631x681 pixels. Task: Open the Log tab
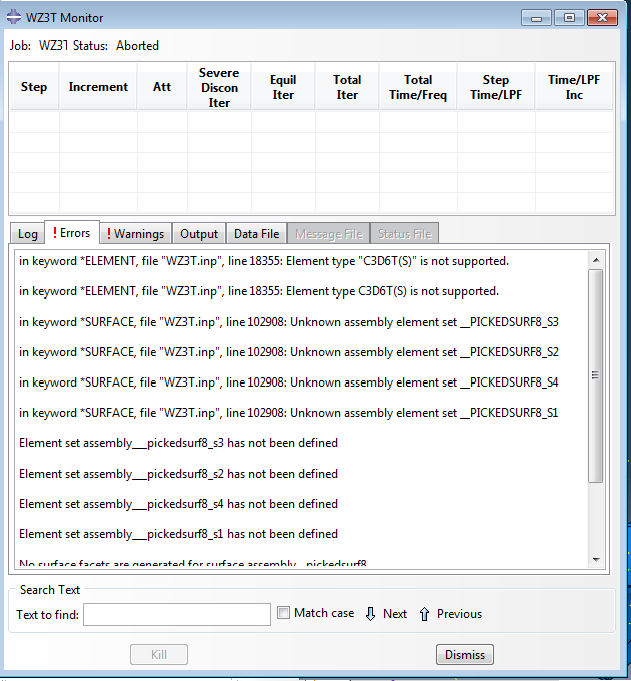(x=27, y=234)
